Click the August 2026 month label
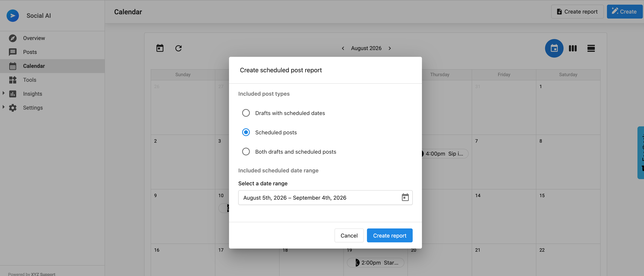The width and height of the screenshot is (644, 276). 366,48
